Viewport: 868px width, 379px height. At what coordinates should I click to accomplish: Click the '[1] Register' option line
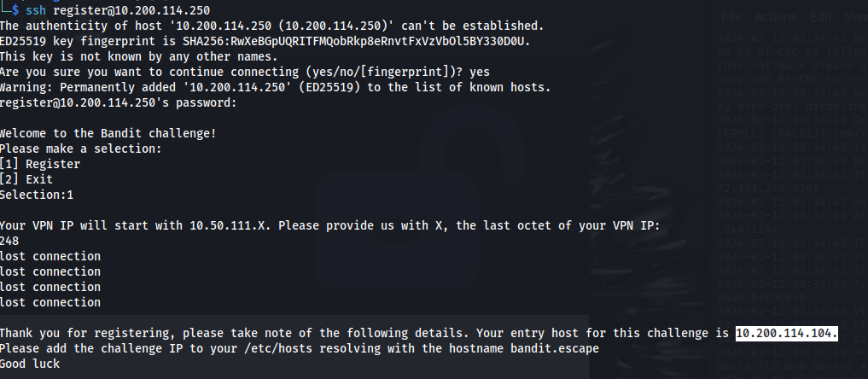[40, 165]
